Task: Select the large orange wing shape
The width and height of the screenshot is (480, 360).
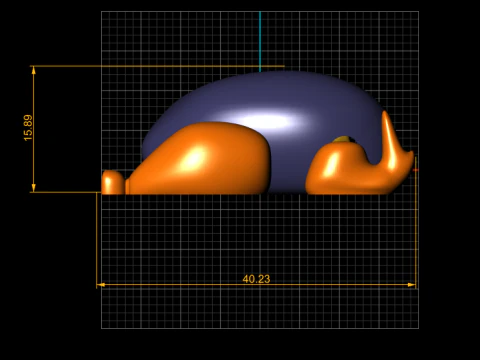Action: 200,158
